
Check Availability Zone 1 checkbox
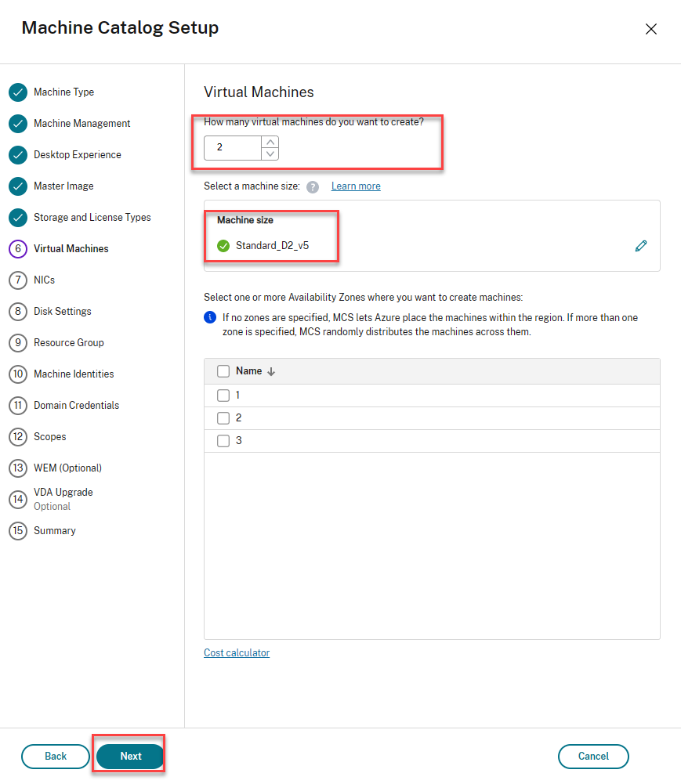(x=223, y=396)
